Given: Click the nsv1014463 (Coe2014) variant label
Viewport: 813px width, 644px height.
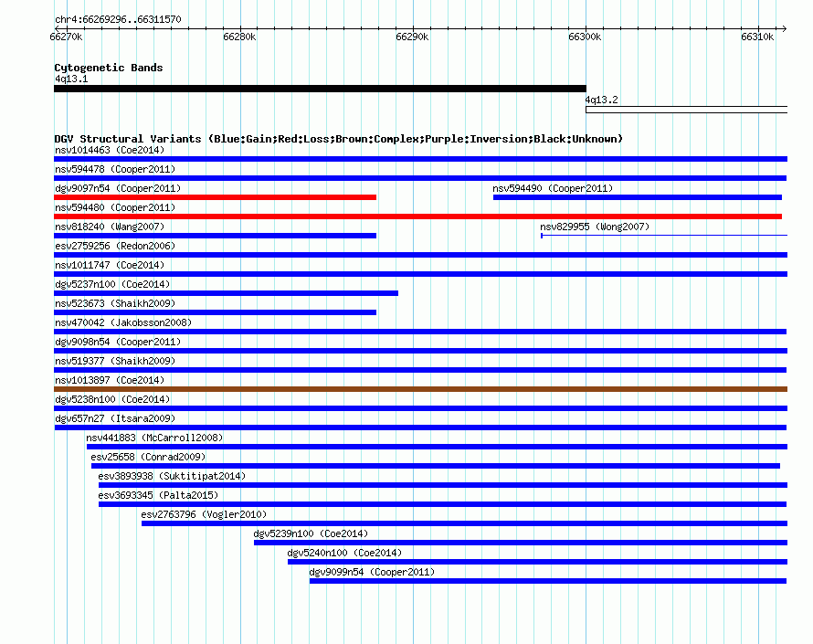Looking at the screenshot, I should click(x=110, y=150).
